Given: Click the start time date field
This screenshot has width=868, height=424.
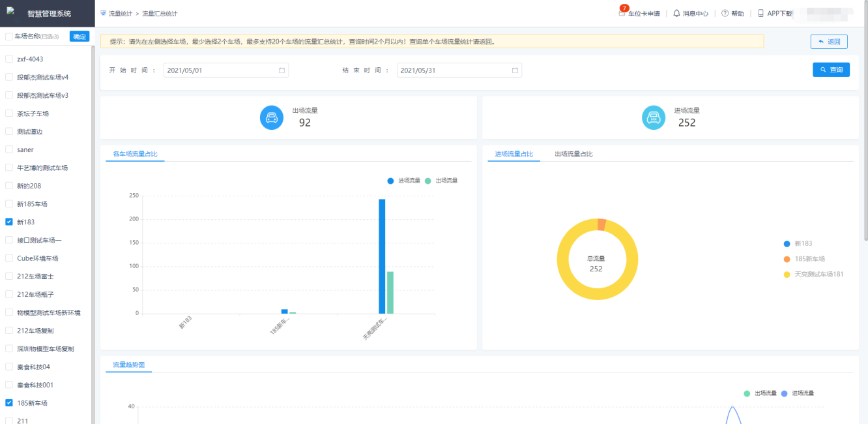Looking at the screenshot, I should [x=225, y=70].
